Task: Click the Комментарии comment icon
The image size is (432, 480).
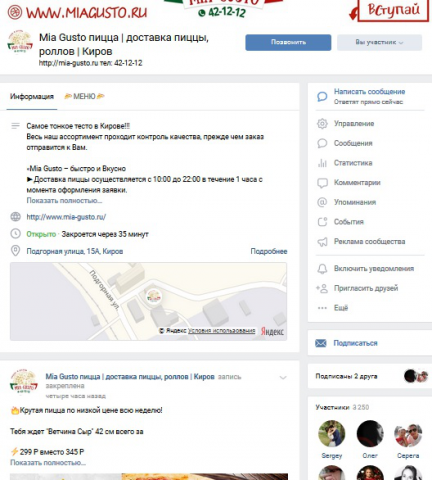Action: coord(322,183)
